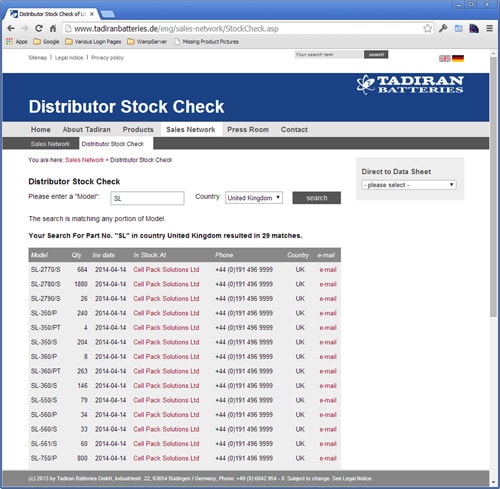Follow the Sales Network breadcrumb link

tap(85, 160)
